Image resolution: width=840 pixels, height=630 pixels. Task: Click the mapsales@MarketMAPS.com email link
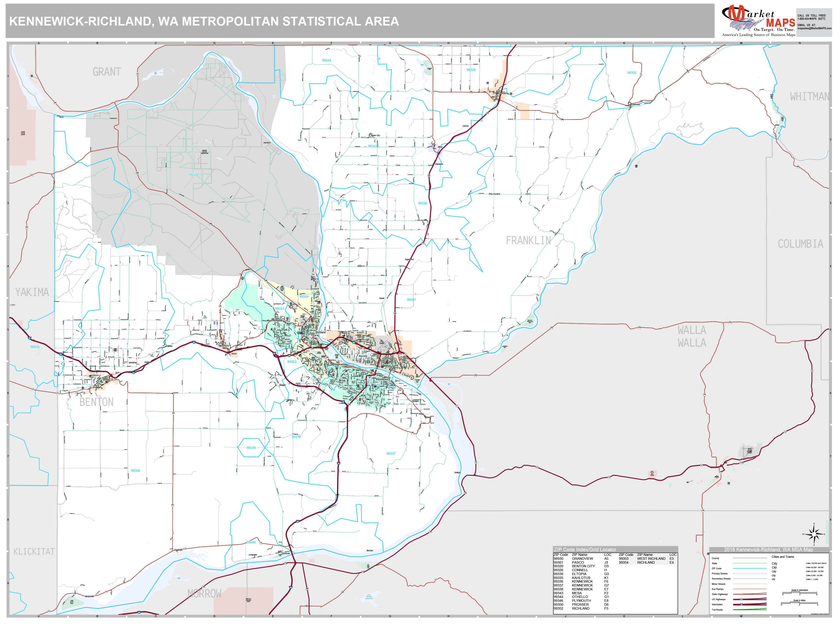point(811,28)
